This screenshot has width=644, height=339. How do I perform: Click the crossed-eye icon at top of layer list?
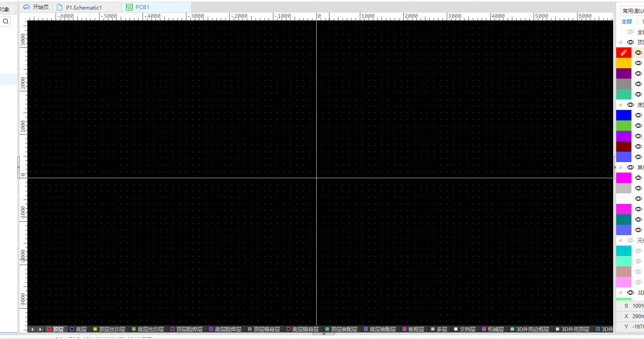click(x=631, y=32)
